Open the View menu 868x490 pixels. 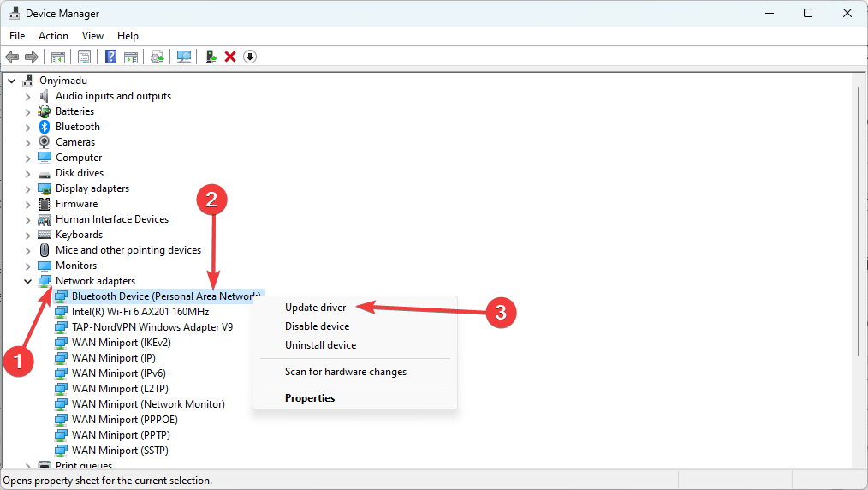[x=92, y=36]
